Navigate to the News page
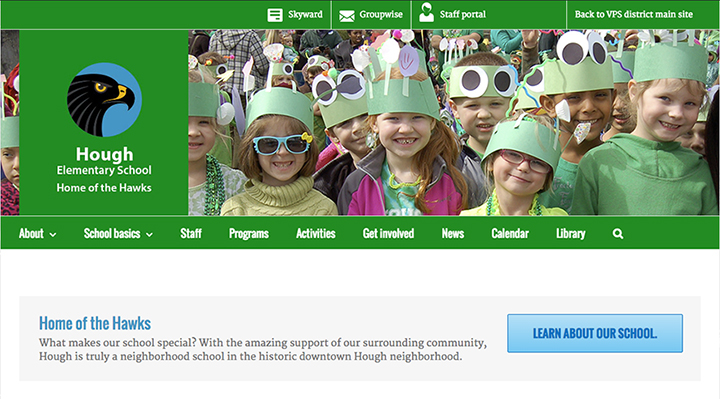Image resolution: width=720 pixels, height=399 pixels. (453, 233)
